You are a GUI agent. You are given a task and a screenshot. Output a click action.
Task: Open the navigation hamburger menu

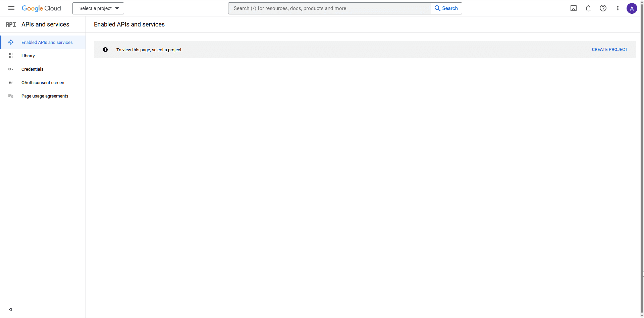[x=11, y=8]
